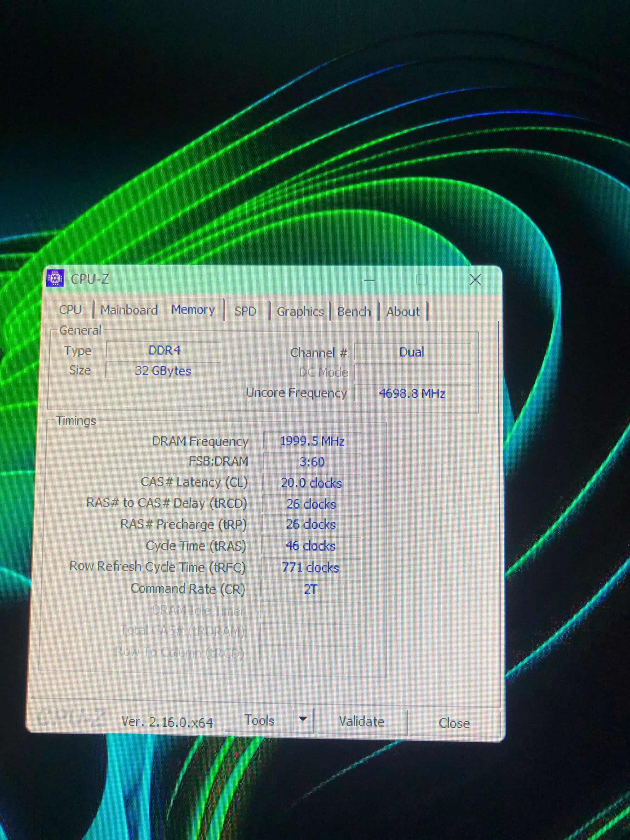Click the DRAM Frequency label
Image resolution: width=630 pixels, height=840 pixels.
(x=200, y=441)
